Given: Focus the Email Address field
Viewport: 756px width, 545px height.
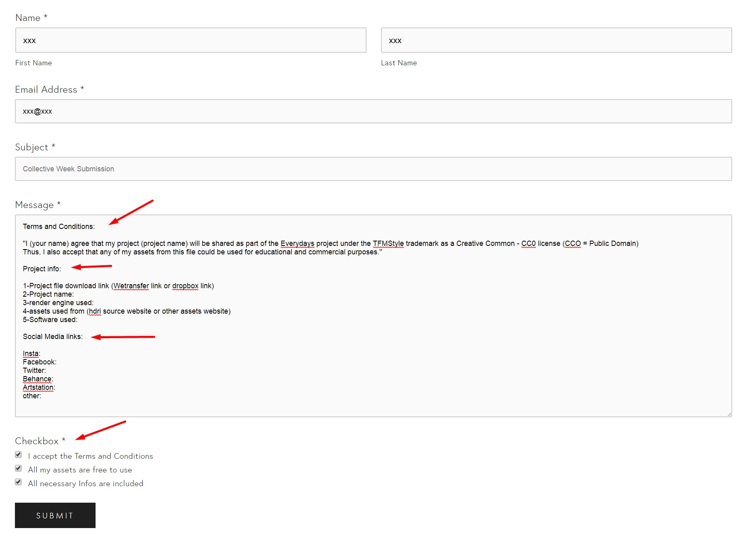Looking at the screenshot, I should pyautogui.click(x=373, y=111).
